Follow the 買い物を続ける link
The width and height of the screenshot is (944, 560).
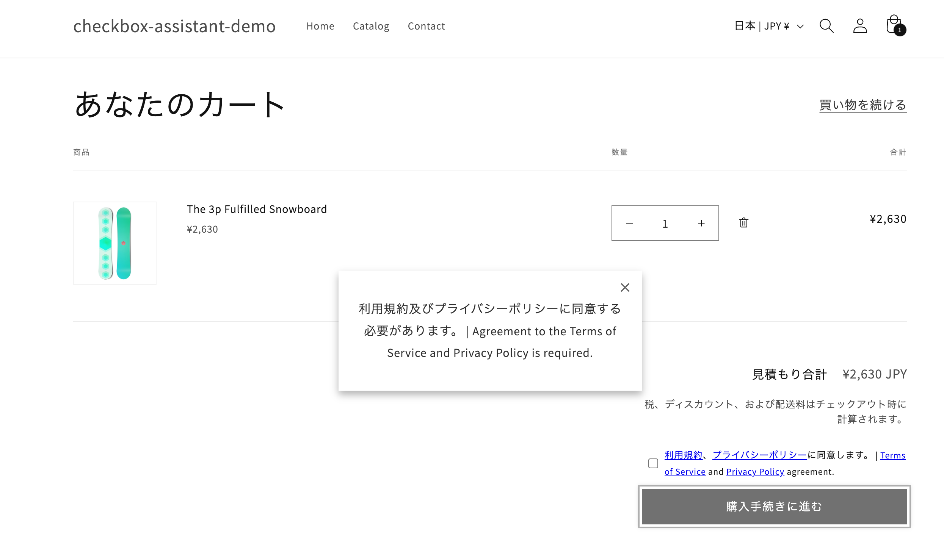pyautogui.click(x=863, y=105)
